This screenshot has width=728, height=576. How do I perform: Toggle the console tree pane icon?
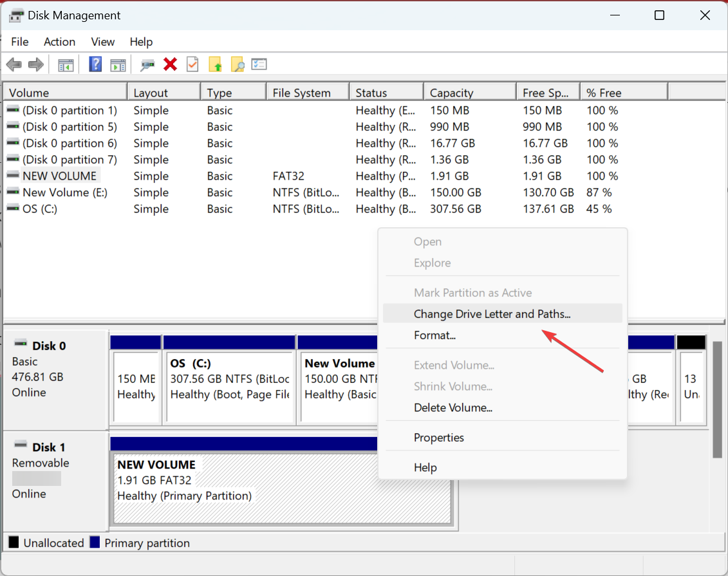[66, 64]
